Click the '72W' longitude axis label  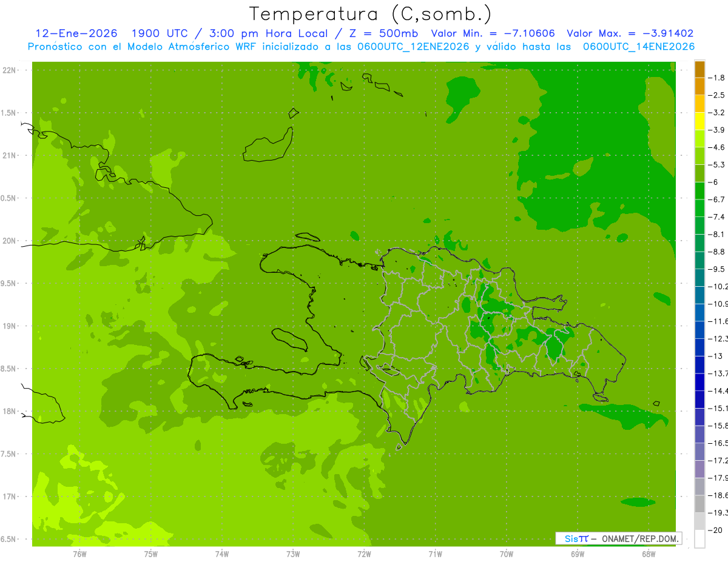[364, 554]
